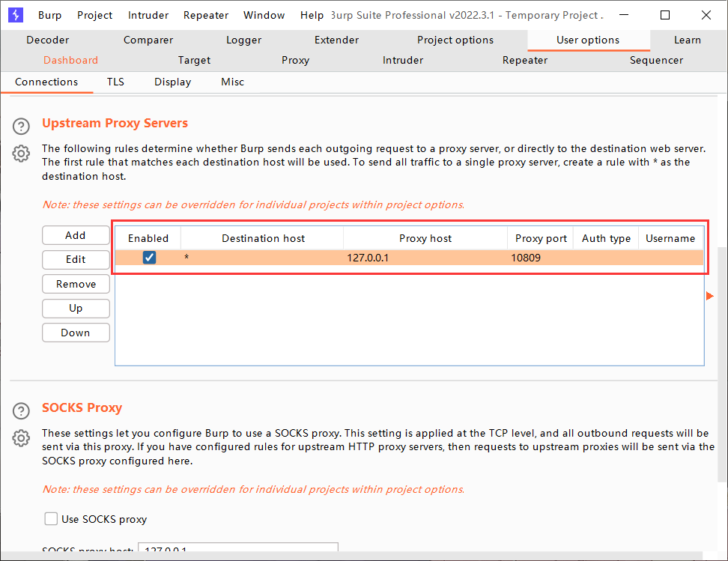
Task: Open the Project menu
Action: click(95, 15)
